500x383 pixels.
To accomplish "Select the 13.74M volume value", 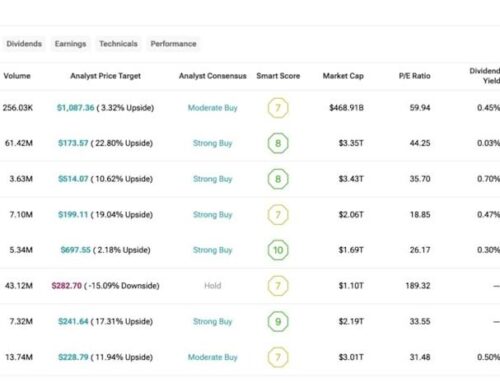I will click(x=19, y=357).
